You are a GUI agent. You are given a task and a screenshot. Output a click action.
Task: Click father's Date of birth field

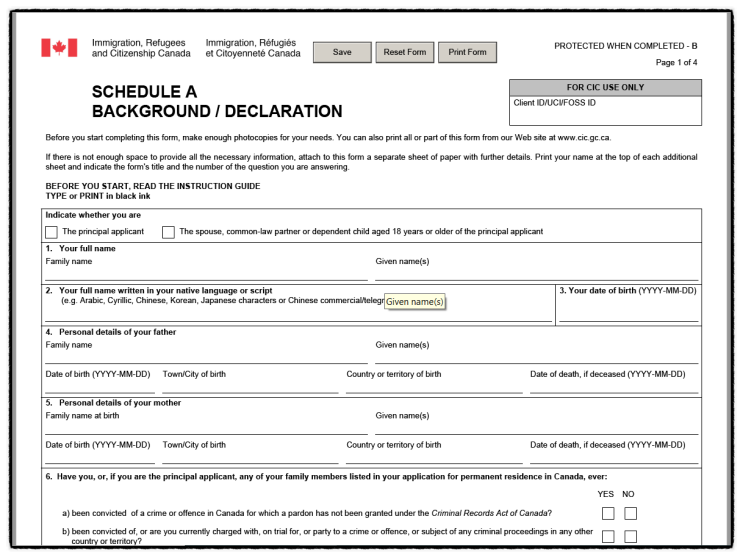point(100,387)
